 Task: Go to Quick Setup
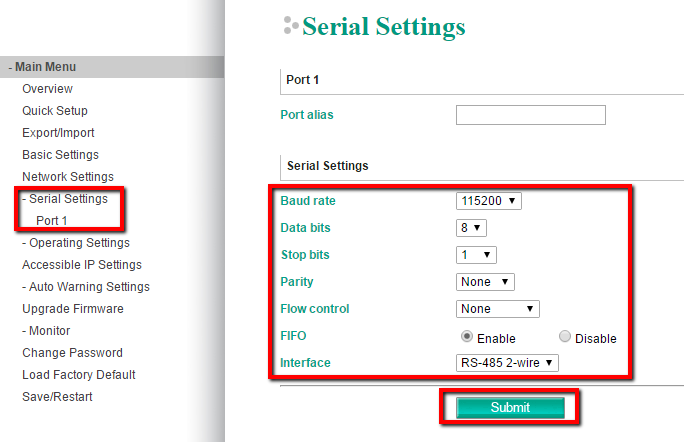pyautogui.click(x=55, y=111)
